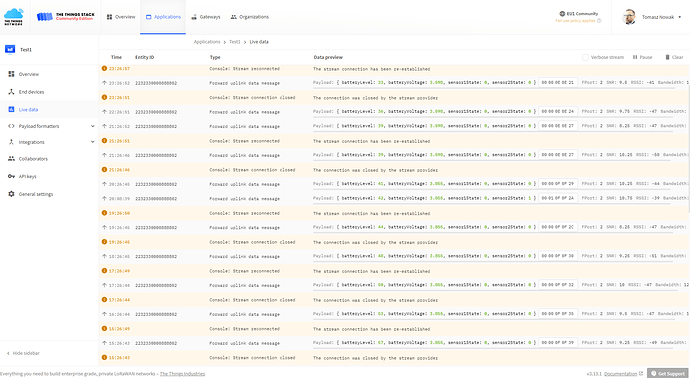
Task: Open the Tomasz Nowak user dropdown
Action: 652,17
